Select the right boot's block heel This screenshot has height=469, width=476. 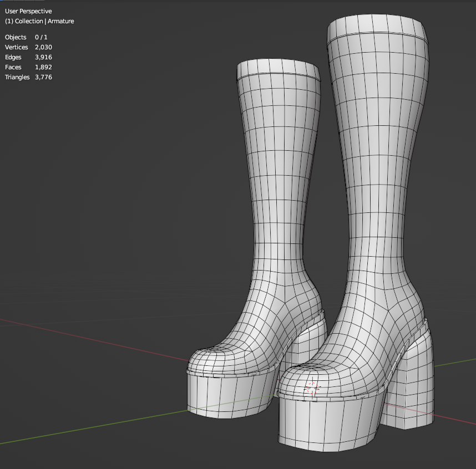[x=415, y=383]
